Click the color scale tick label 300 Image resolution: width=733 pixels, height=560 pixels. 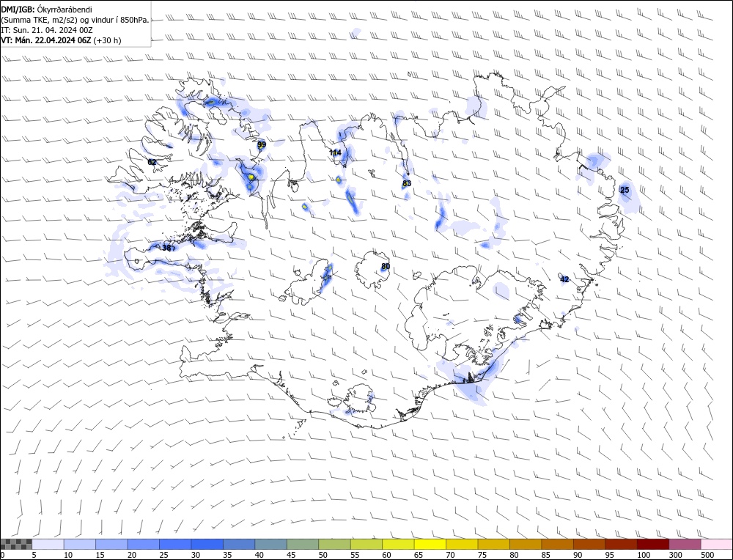click(676, 555)
